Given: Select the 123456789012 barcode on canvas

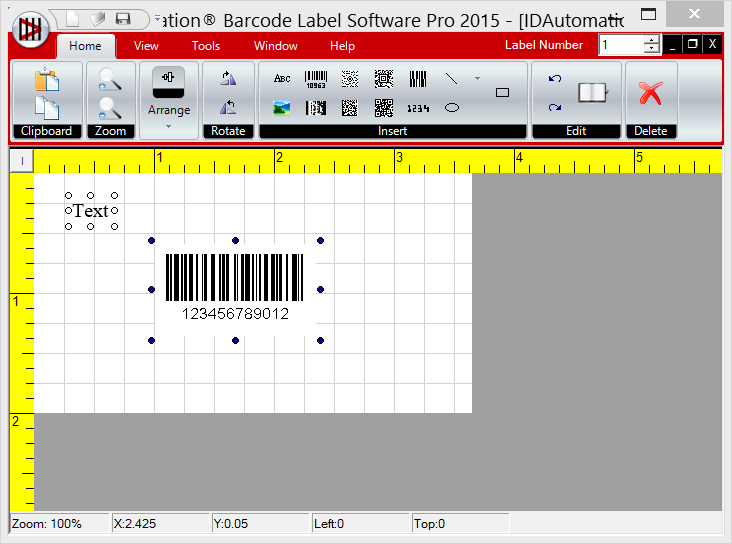Looking at the screenshot, I should pyautogui.click(x=235, y=290).
